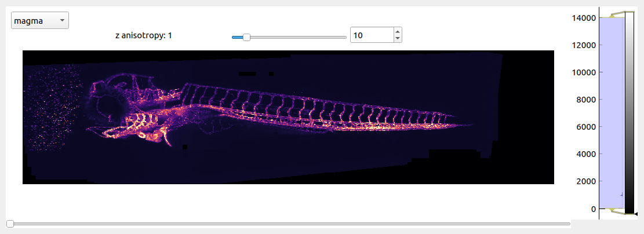
Task: Click the zebrafish vasculature image
Action: (288, 117)
